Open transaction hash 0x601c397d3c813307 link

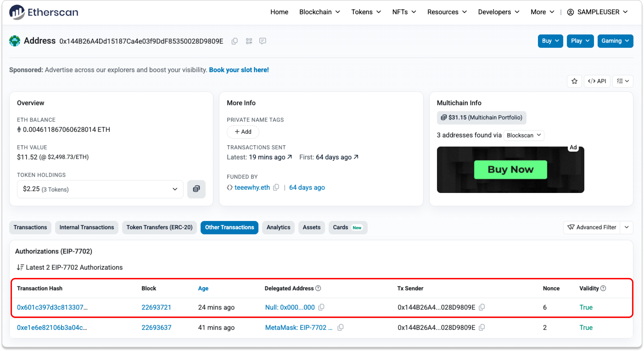pyautogui.click(x=52, y=307)
